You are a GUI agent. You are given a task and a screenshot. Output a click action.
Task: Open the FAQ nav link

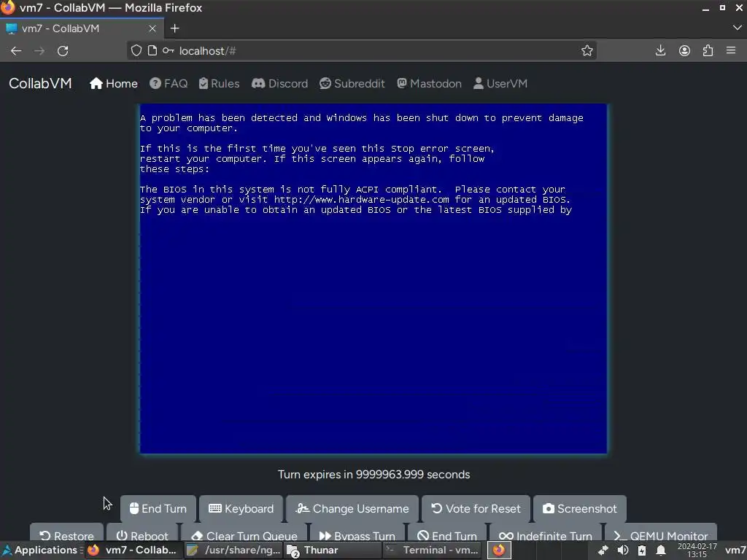tap(169, 84)
